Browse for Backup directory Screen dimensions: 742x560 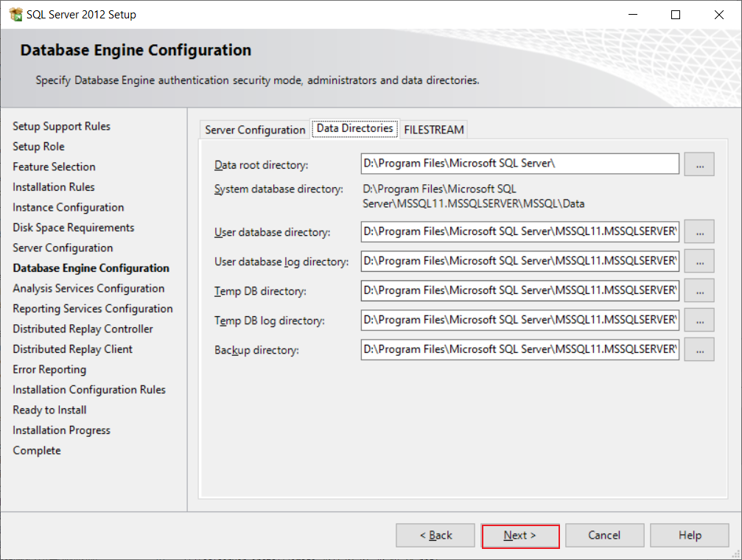pyautogui.click(x=699, y=349)
